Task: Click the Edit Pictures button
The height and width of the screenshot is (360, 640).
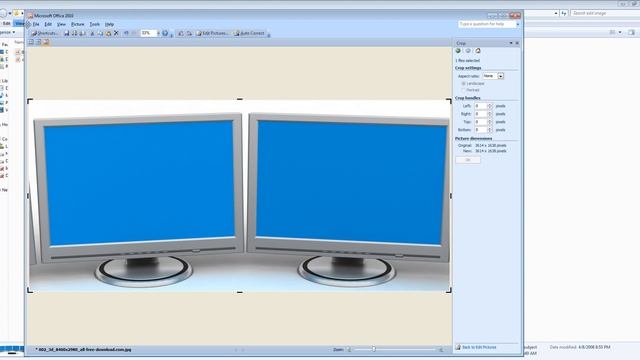Action: 212,33
